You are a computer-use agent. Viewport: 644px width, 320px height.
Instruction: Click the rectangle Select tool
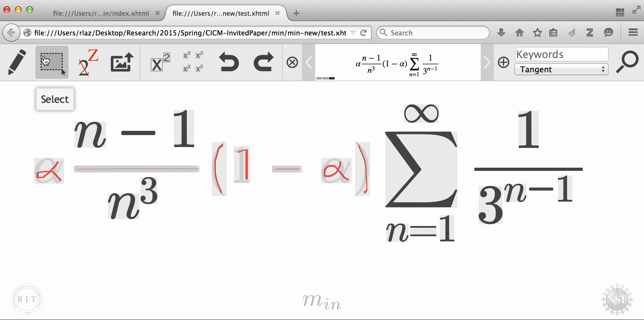(x=52, y=62)
